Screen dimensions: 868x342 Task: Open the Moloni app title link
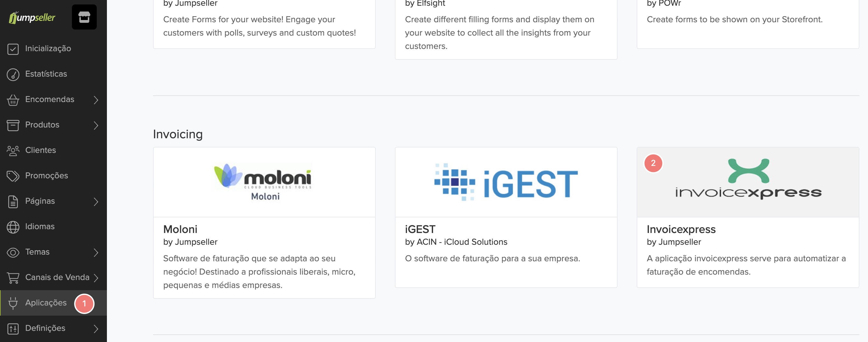click(x=180, y=229)
